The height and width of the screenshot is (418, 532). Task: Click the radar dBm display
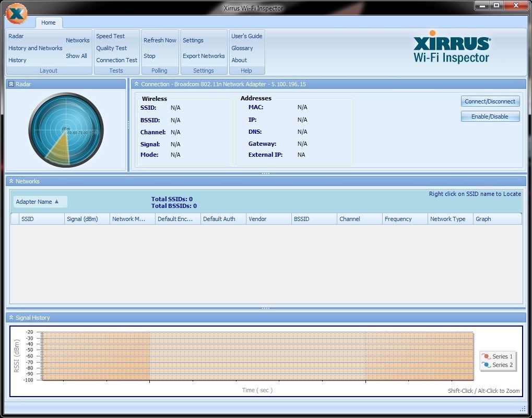coord(66,130)
